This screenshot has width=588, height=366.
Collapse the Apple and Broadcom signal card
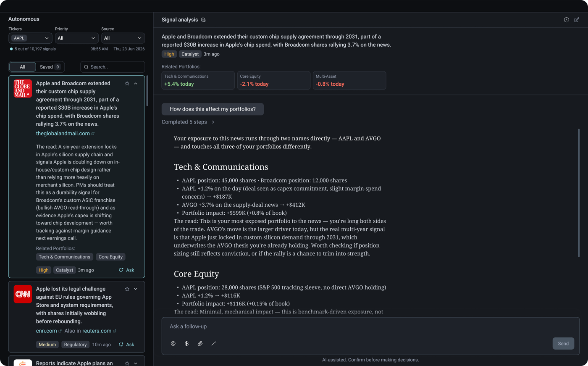tap(136, 84)
